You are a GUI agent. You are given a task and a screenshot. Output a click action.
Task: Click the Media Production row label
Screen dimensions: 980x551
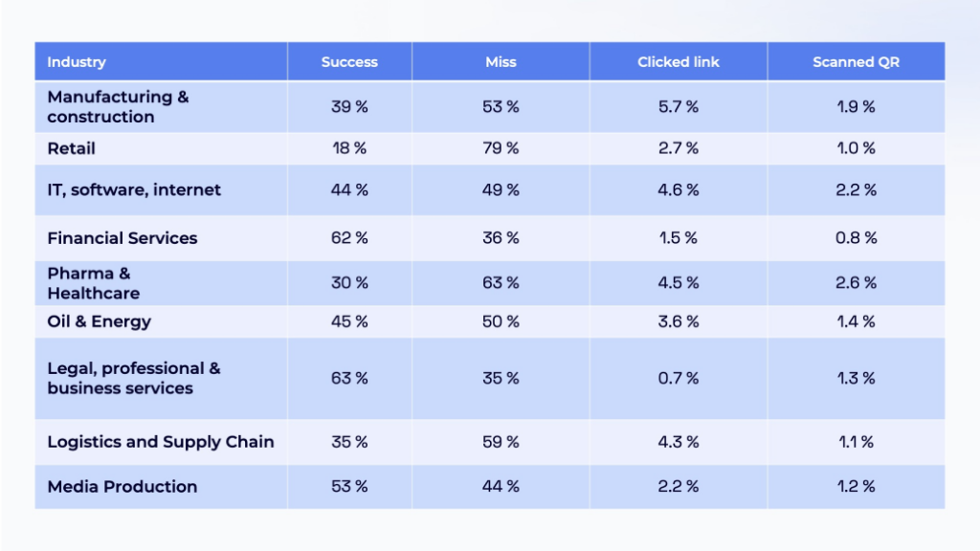(122, 487)
